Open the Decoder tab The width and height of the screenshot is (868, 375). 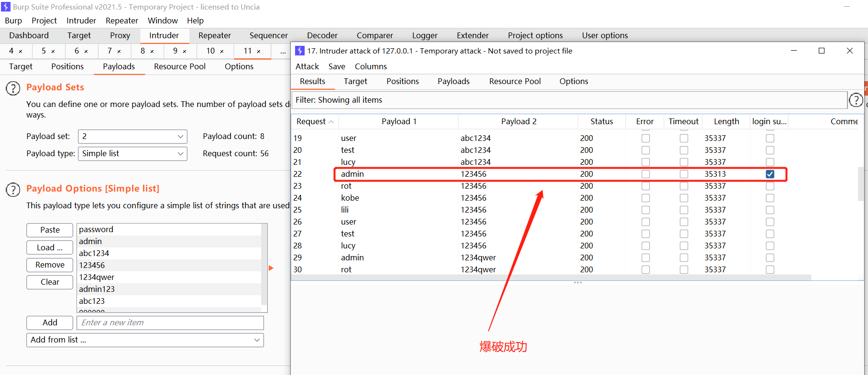click(322, 35)
